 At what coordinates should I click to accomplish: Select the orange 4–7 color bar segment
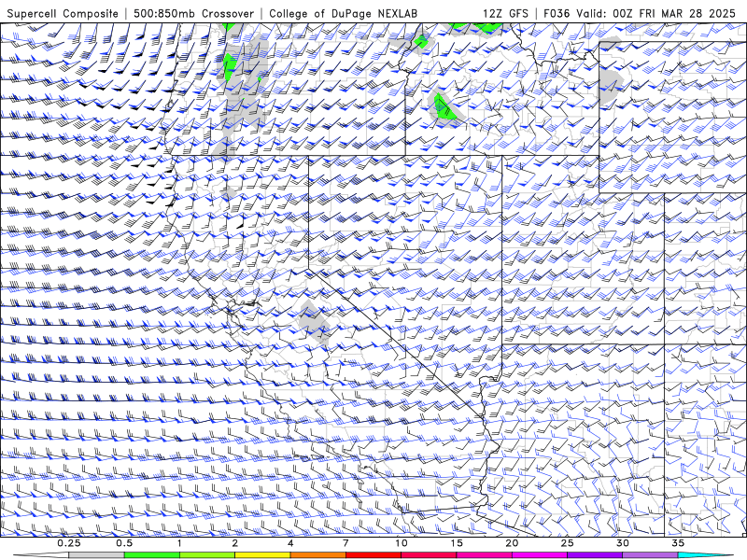click(317, 555)
